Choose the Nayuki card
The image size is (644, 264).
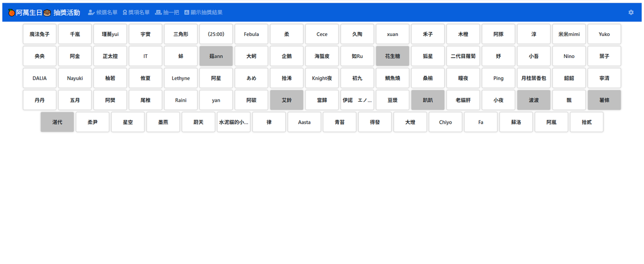75,78
